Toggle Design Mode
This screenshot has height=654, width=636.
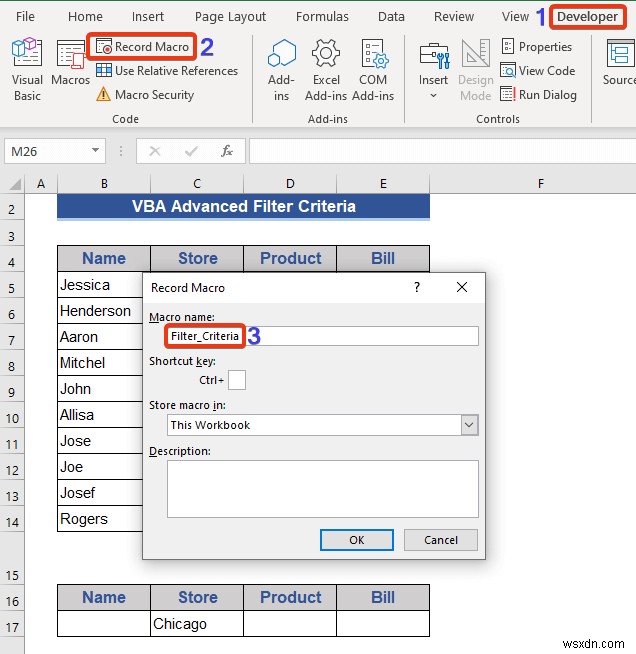coord(475,70)
